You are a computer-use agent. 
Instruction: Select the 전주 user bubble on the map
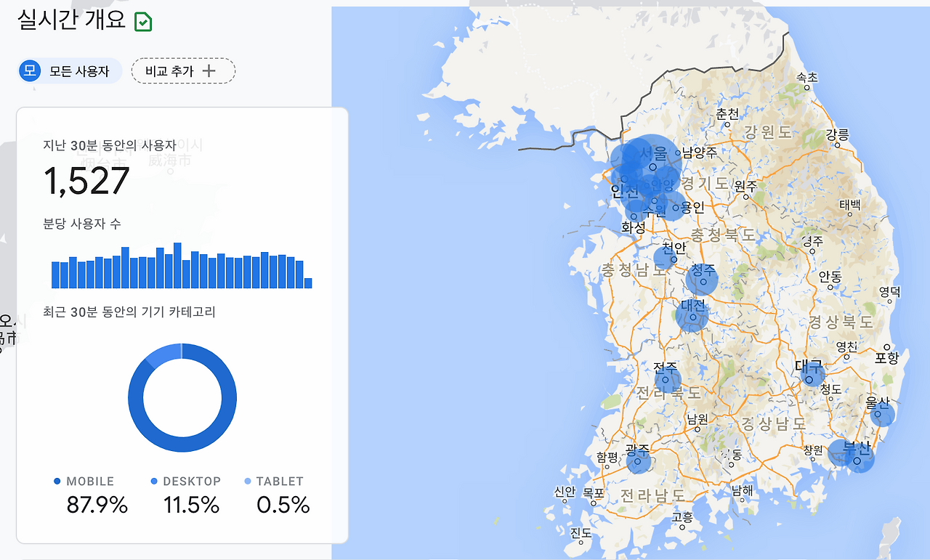668,380
